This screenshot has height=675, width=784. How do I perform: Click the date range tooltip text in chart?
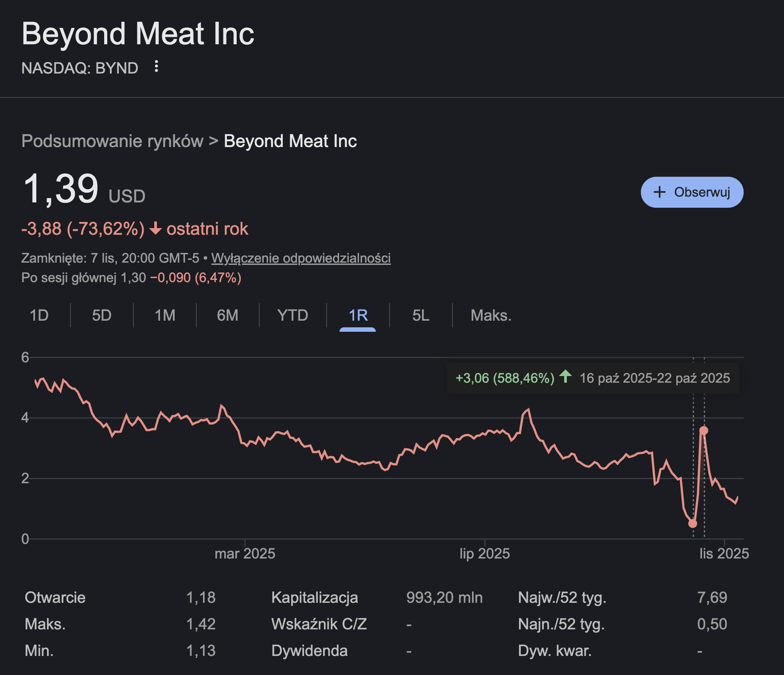click(655, 378)
